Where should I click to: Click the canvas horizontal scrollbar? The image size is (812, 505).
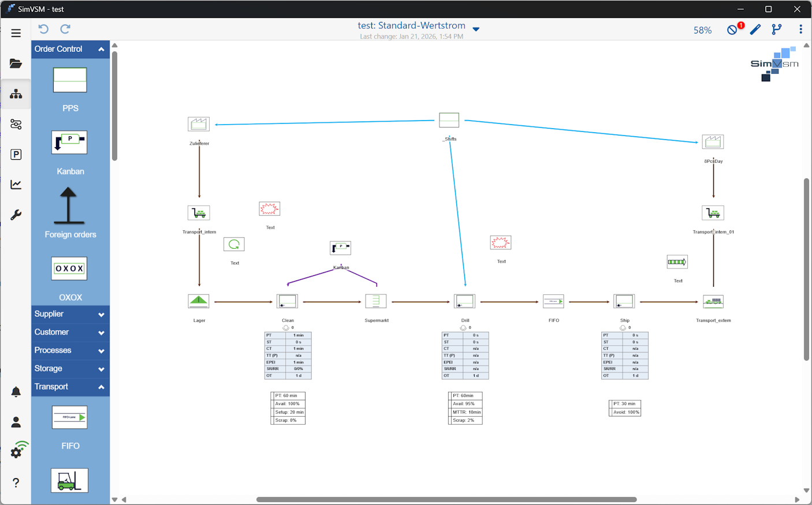point(446,499)
